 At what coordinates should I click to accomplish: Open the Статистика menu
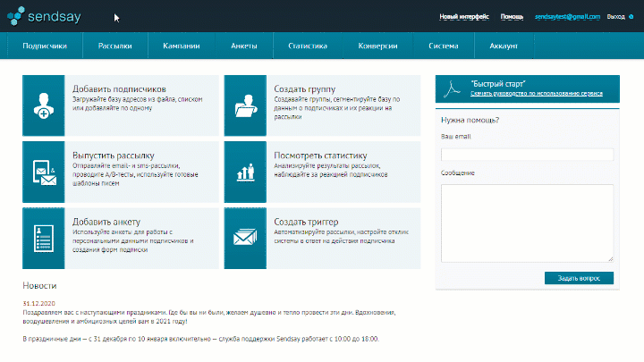pyautogui.click(x=307, y=46)
